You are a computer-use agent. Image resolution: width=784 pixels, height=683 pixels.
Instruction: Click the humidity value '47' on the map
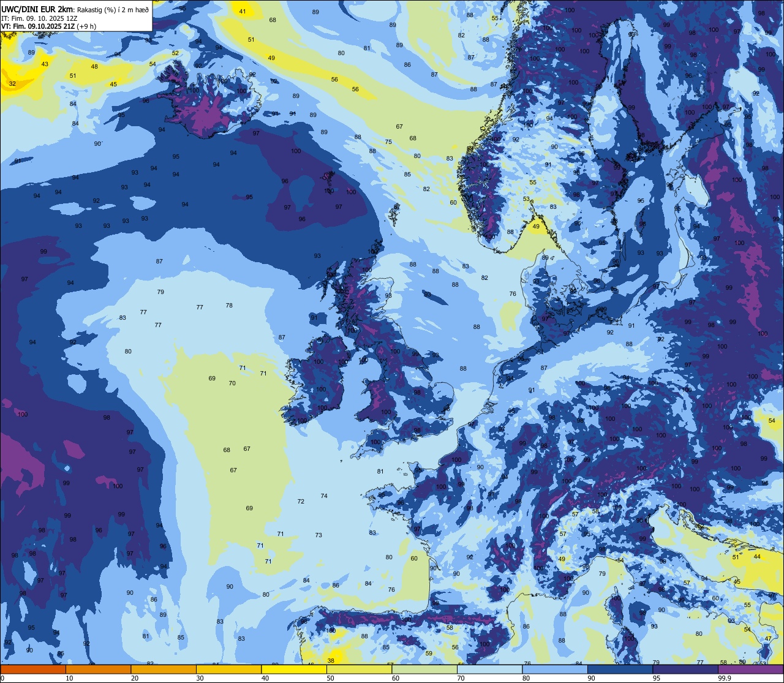(x=768, y=638)
